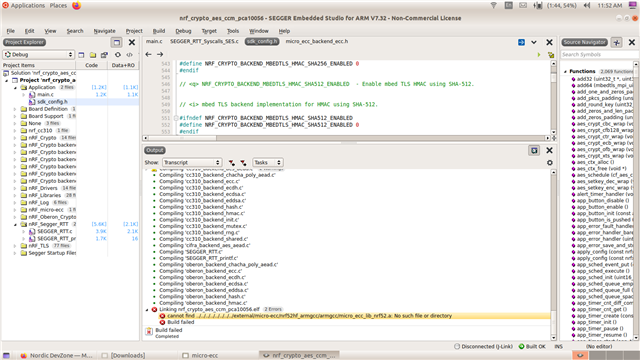Expand the nRF_TLS folder
The width and height of the screenshot is (640, 360).
pos(16,246)
